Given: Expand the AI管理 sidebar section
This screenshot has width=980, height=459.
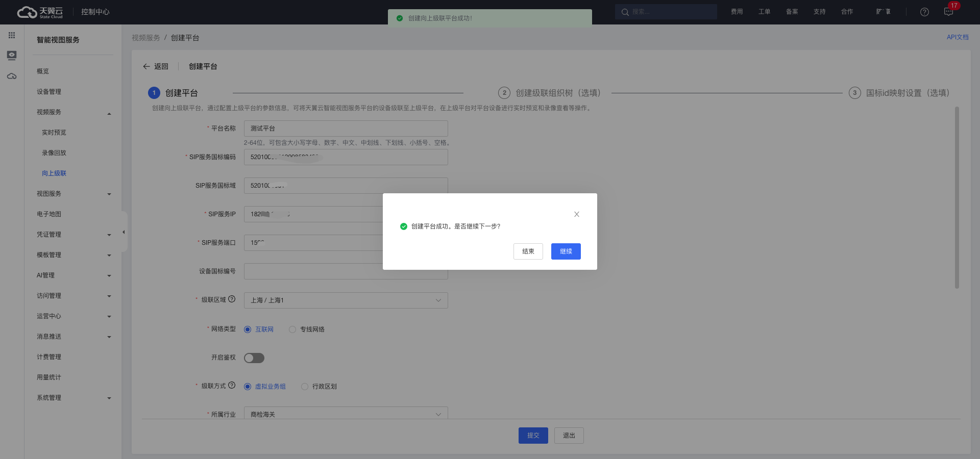Looking at the screenshot, I should click(73, 275).
